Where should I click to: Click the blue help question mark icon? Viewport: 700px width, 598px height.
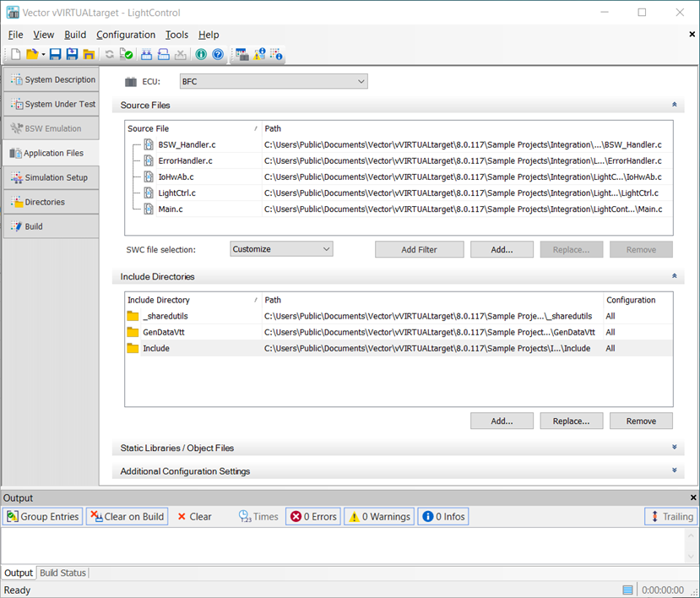point(218,55)
